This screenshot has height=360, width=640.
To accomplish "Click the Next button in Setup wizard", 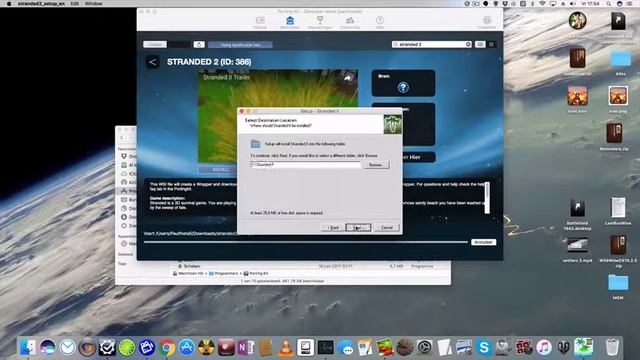I will (358, 227).
